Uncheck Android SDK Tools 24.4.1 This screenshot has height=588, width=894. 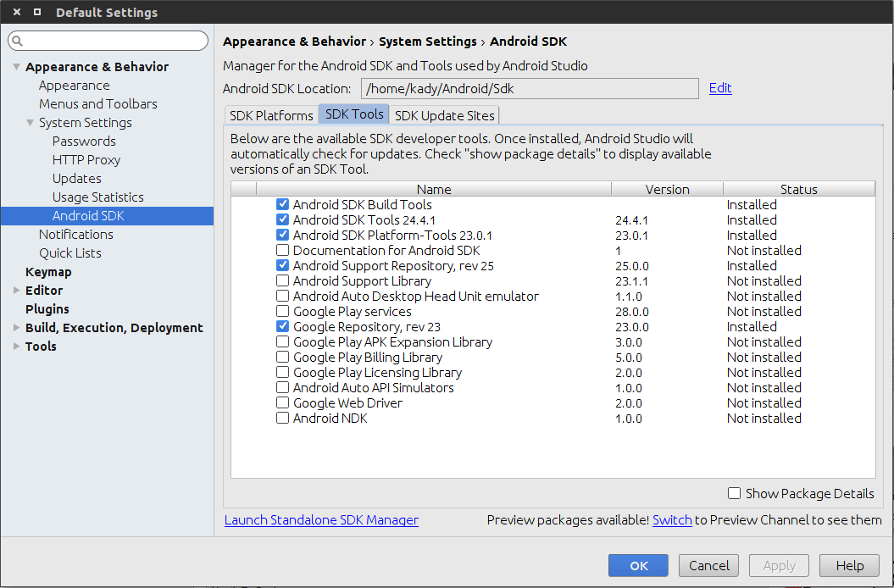[282, 219]
